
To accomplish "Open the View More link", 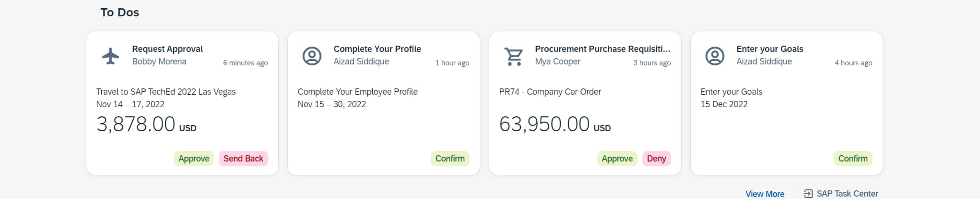I will [765, 194].
